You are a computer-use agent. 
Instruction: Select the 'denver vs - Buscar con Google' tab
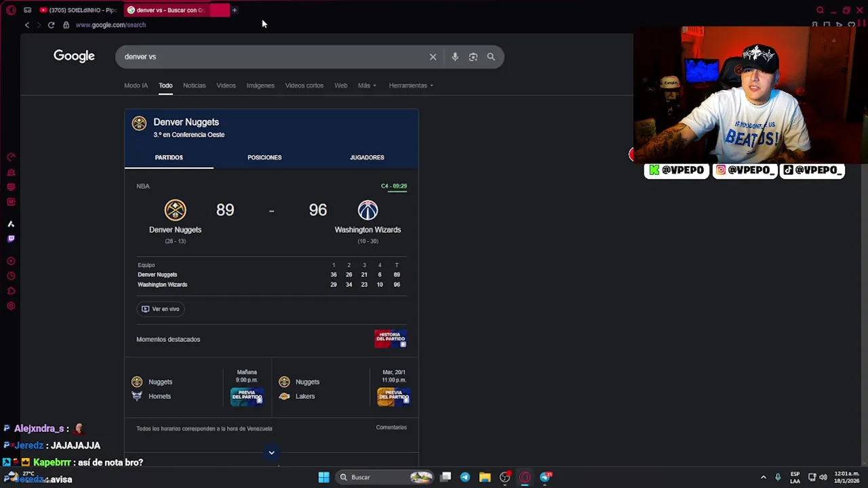coord(176,10)
